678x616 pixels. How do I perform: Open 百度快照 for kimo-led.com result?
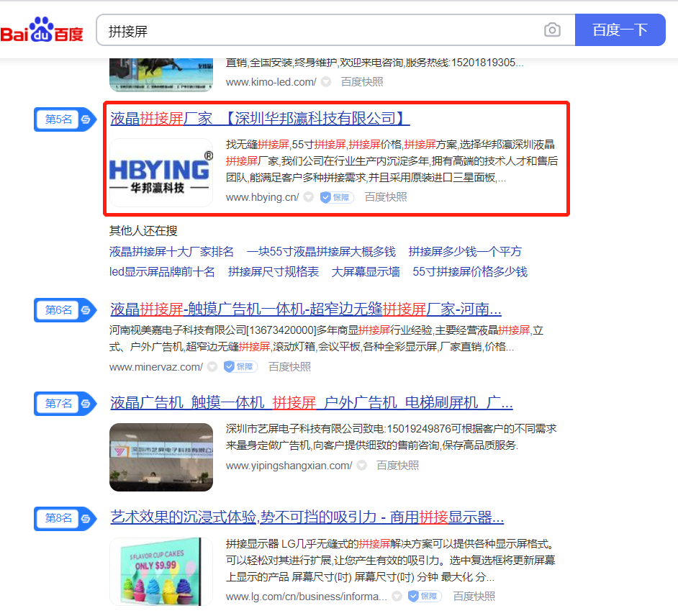362,82
